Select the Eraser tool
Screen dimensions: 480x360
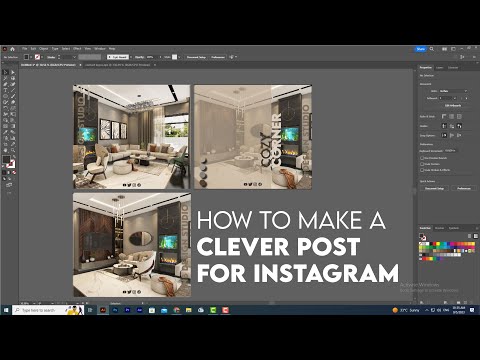13,102
